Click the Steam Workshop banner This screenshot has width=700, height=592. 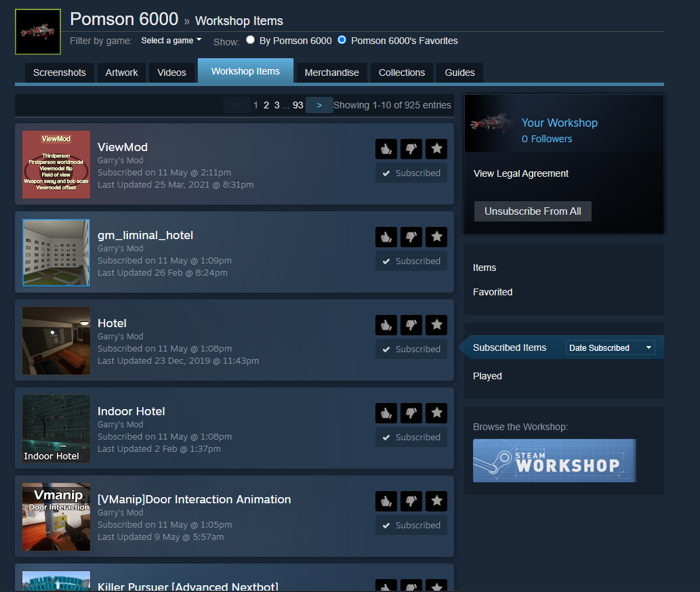554,461
